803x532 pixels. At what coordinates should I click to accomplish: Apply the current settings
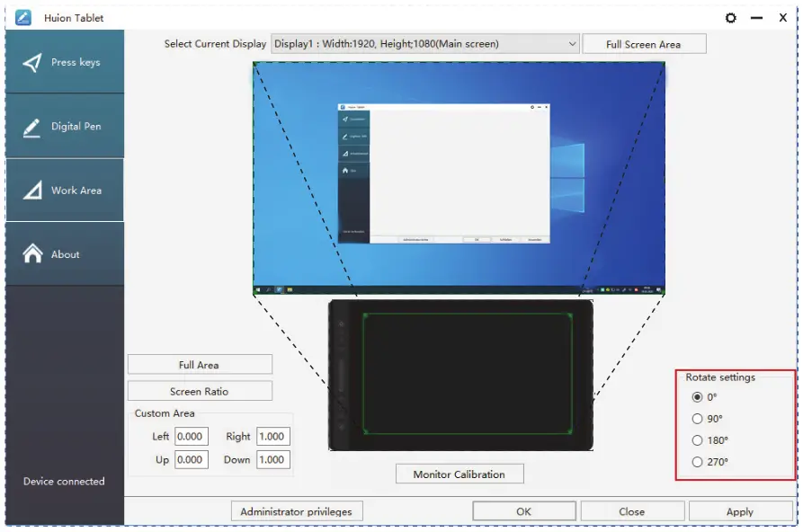(739, 510)
